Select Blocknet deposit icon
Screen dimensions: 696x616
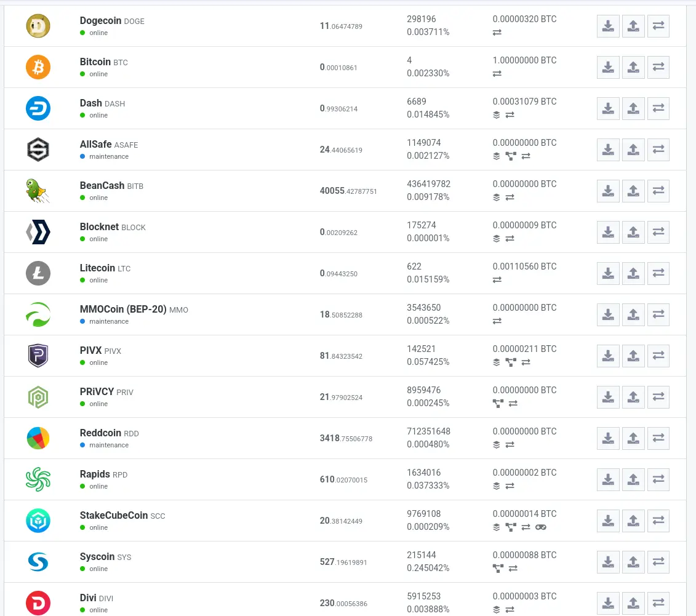tap(608, 233)
